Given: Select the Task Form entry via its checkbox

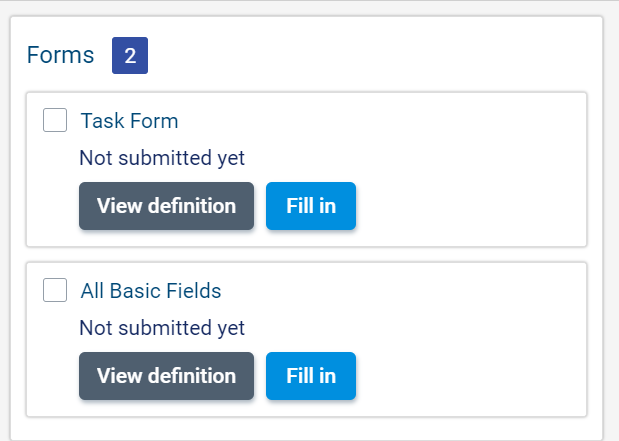Looking at the screenshot, I should tap(55, 121).
